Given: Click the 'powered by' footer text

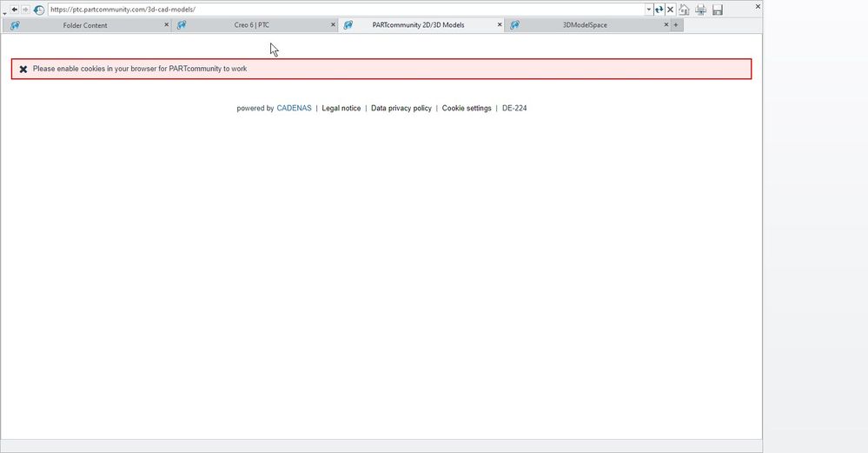Looking at the screenshot, I should (255, 108).
